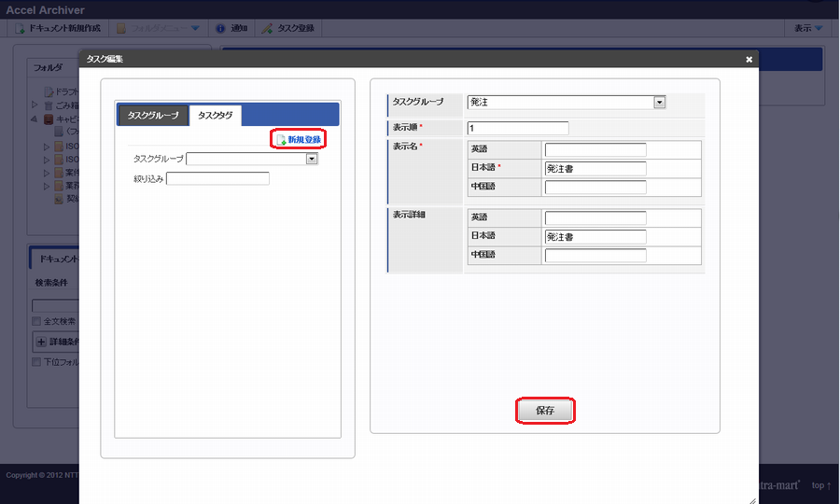Click the 表示詳細 中国語 input field
This screenshot has height=504, width=840.
[595, 256]
